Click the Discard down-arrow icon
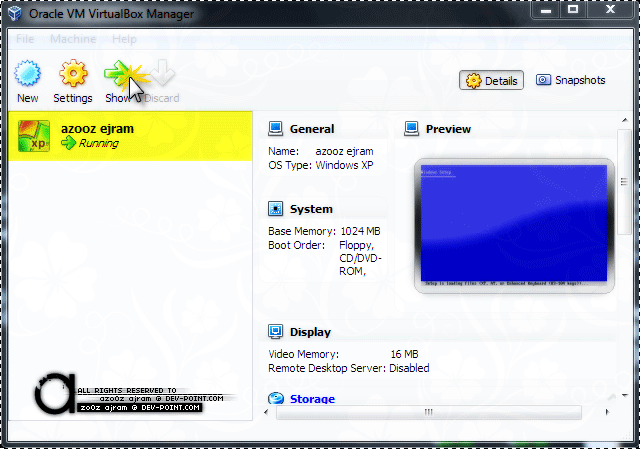The height and width of the screenshot is (449, 640). point(162,73)
